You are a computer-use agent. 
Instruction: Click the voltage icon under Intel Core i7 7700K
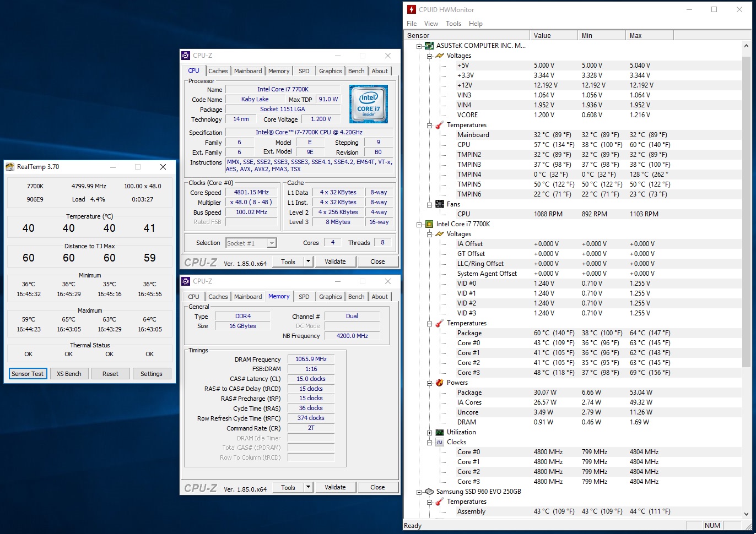point(439,234)
